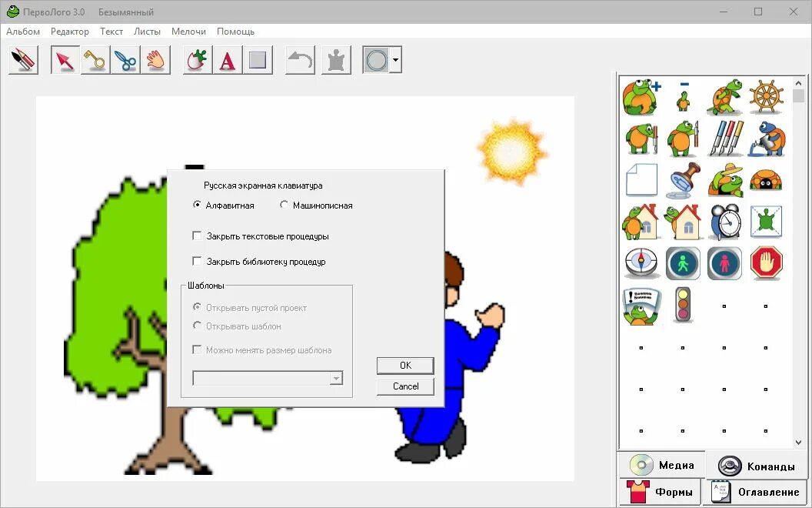The image size is (812, 508).
Task: Click the commands panel scroll down arrow
Action: coord(798,442)
